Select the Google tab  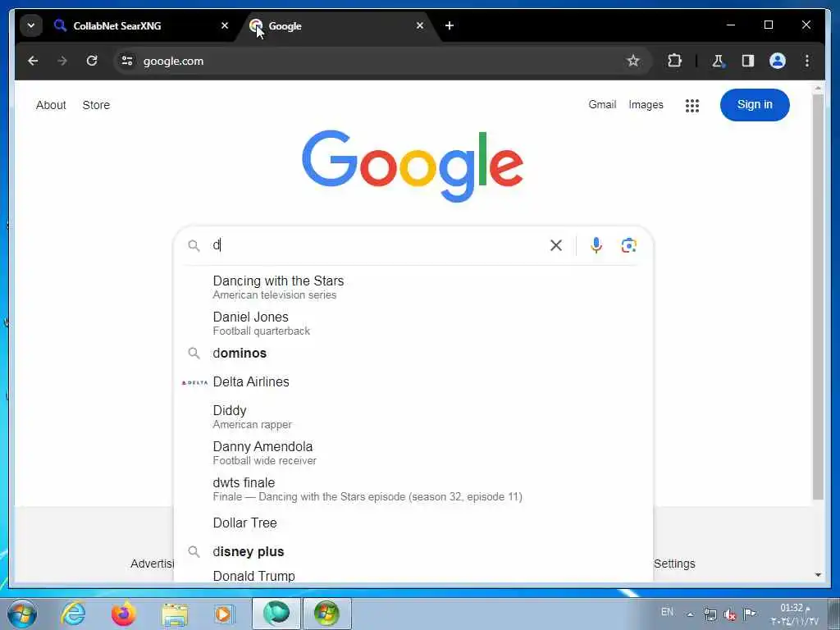click(337, 25)
